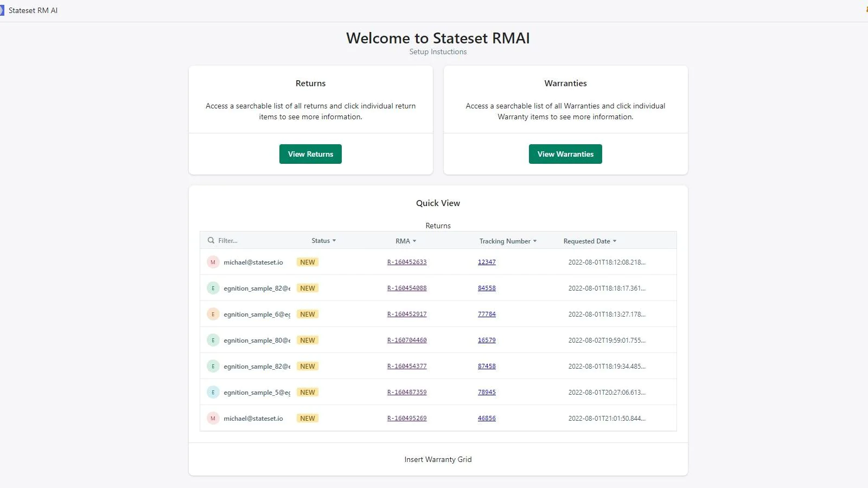The image size is (868, 488).
Task: Open the RMA column dropdown
Action: (x=406, y=241)
